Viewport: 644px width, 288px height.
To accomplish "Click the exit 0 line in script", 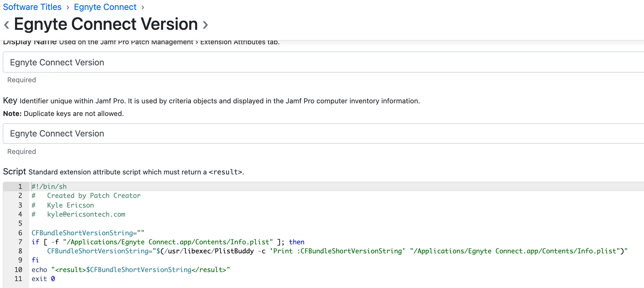I will (x=43, y=279).
